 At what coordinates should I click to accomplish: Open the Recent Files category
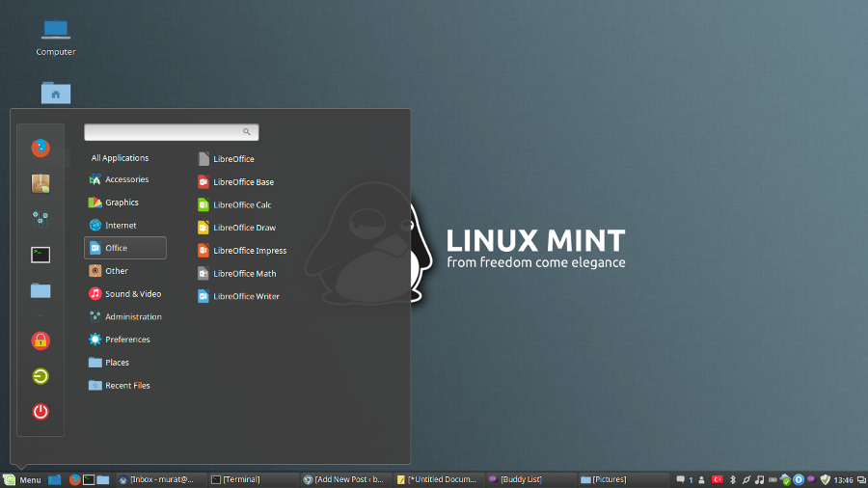point(125,385)
